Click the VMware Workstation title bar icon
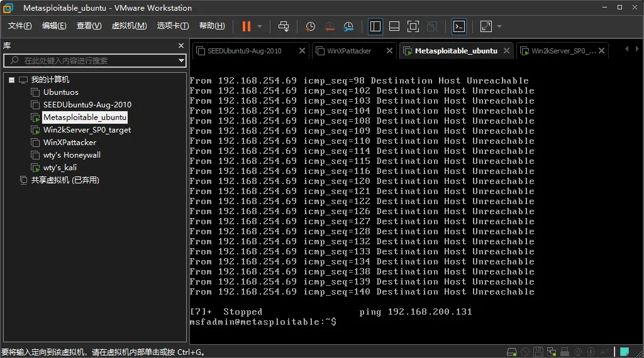 (x=8, y=8)
